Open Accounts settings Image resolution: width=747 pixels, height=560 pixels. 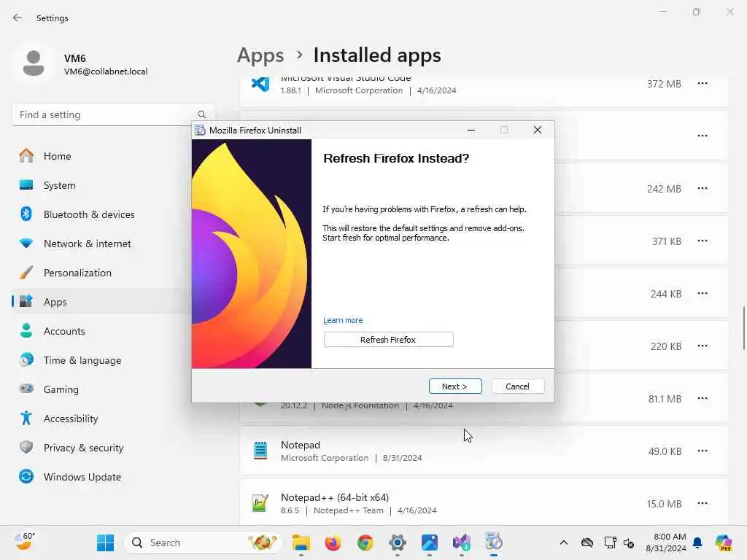[x=102, y=331]
